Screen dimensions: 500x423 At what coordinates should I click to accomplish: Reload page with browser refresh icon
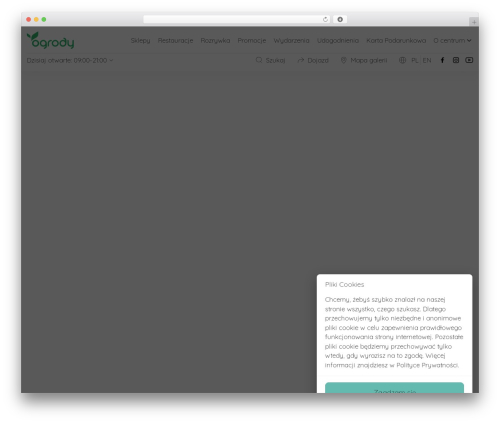pyautogui.click(x=325, y=19)
